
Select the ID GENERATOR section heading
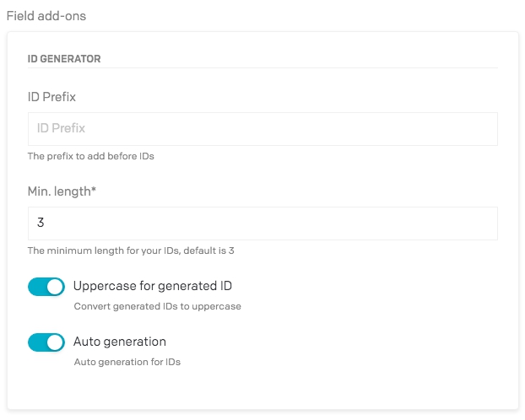coord(64,59)
